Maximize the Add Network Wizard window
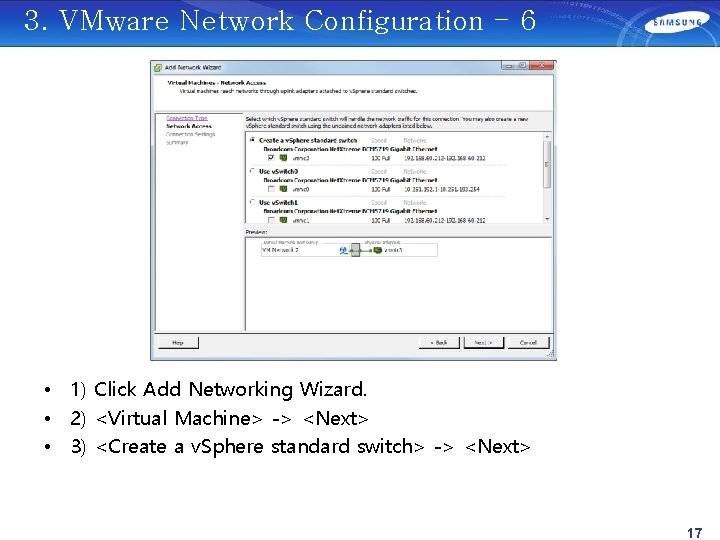This screenshot has width=720, height=540. pyautogui.click(x=522, y=66)
